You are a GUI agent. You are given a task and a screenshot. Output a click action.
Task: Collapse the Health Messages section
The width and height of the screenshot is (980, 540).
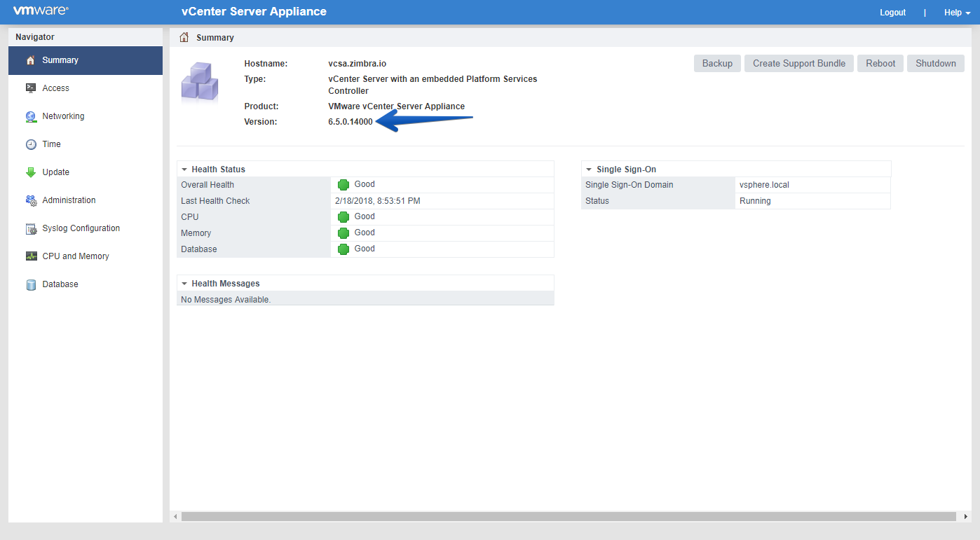pos(184,284)
